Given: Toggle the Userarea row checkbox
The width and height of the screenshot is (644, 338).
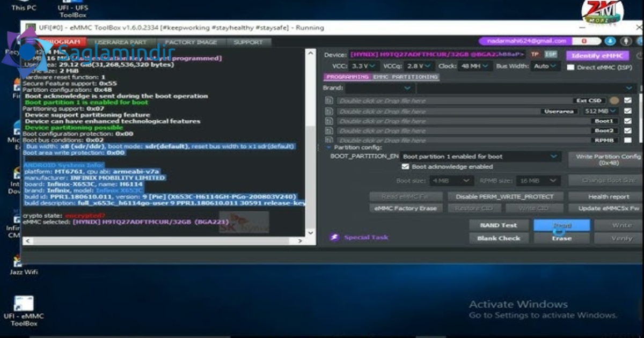Looking at the screenshot, I should tap(627, 111).
